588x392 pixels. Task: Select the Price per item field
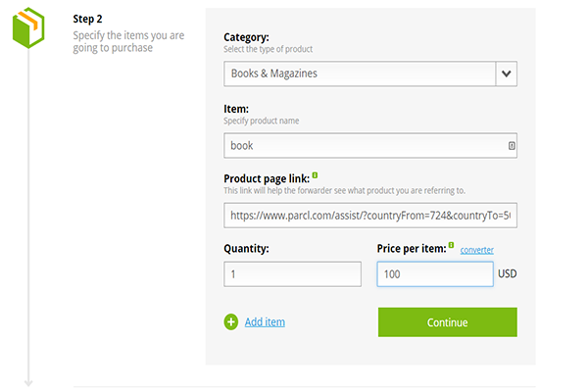[434, 274]
